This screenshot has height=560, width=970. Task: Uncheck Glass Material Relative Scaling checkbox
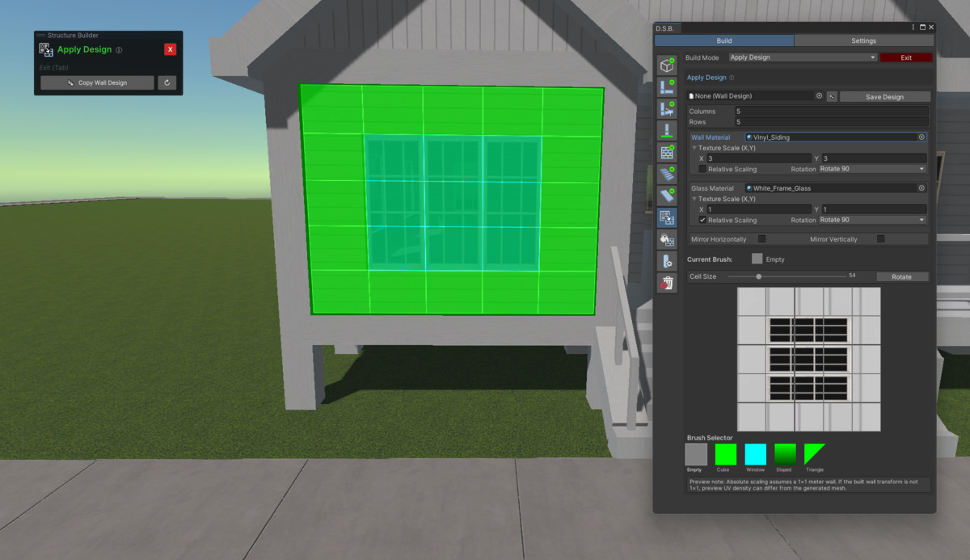702,220
